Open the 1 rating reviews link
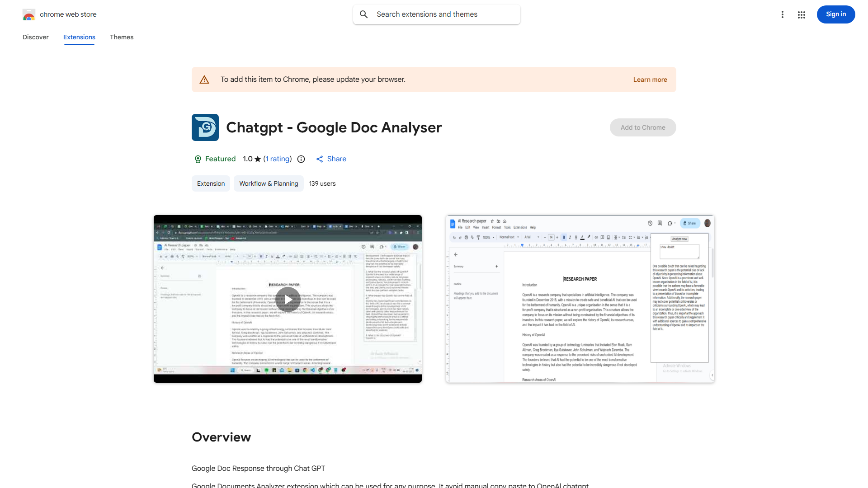Screen dimensions: 868x488 click(277, 159)
